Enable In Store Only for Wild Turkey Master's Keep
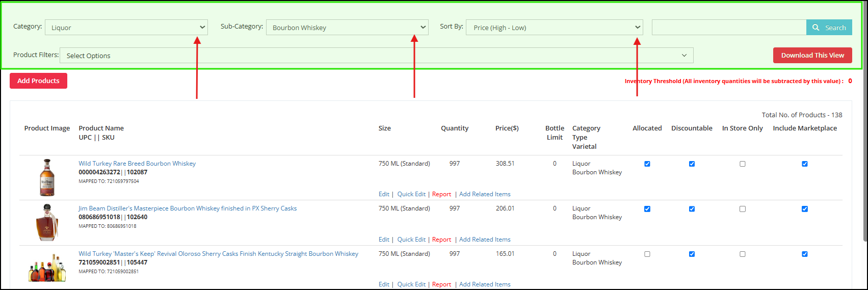This screenshot has height=290, width=868. tap(743, 254)
